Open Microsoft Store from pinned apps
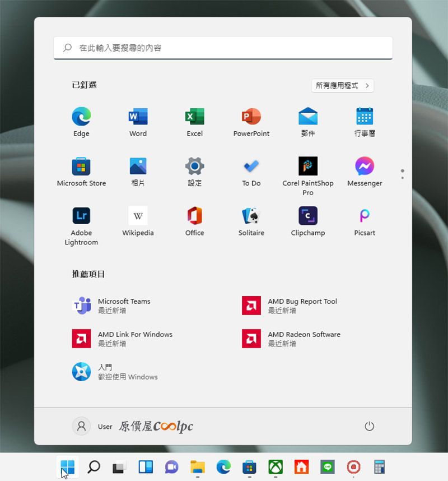The width and height of the screenshot is (448, 481). tap(81, 171)
